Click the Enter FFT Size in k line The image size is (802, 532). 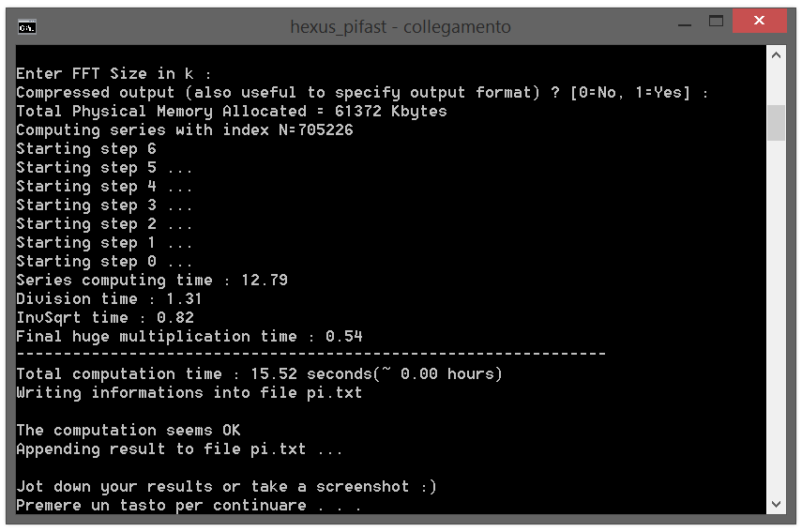click(x=113, y=74)
